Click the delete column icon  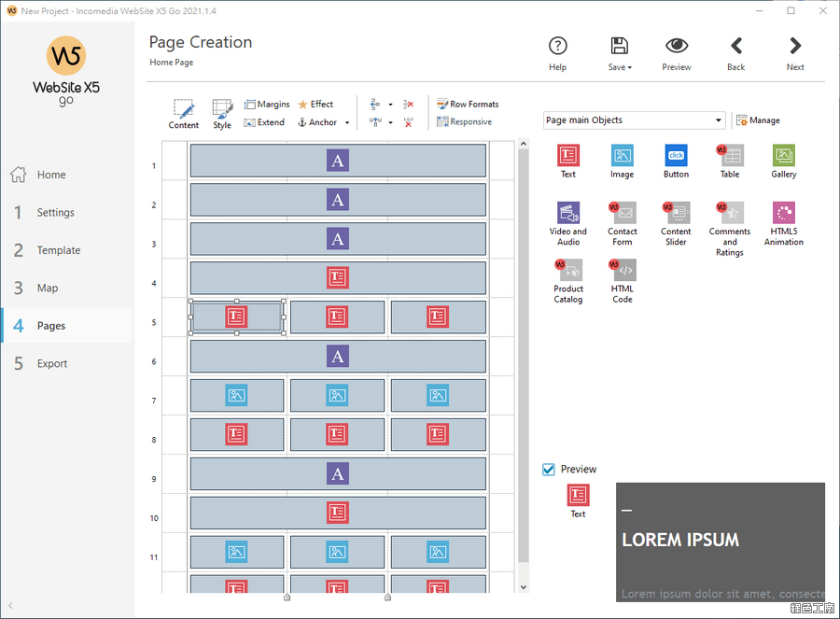(x=408, y=122)
